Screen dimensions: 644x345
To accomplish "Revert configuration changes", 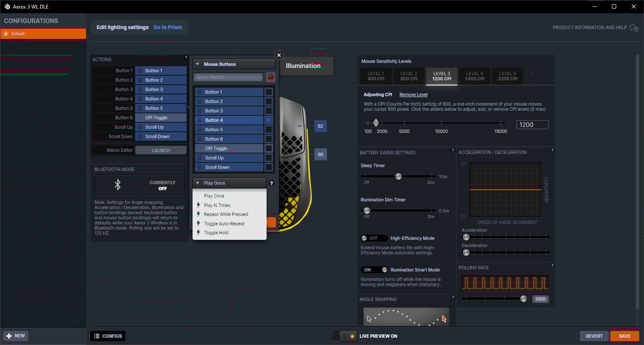I will [x=594, y=336].
